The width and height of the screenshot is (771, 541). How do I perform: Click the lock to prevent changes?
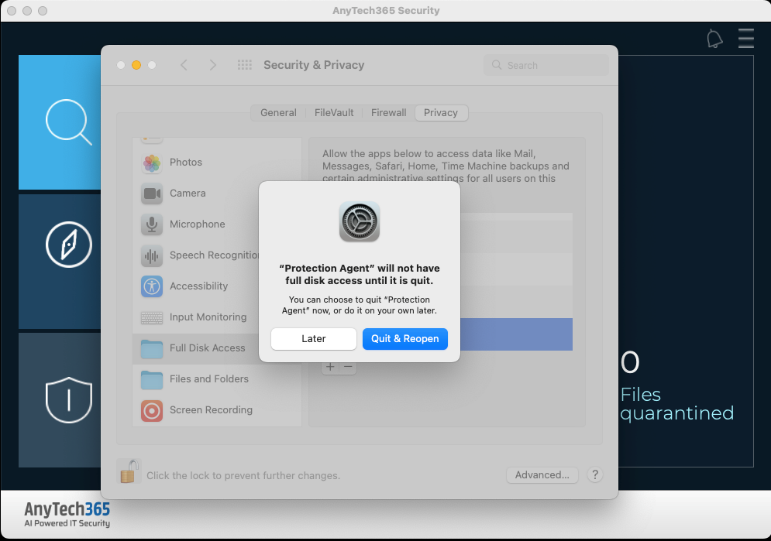point(128,471)
